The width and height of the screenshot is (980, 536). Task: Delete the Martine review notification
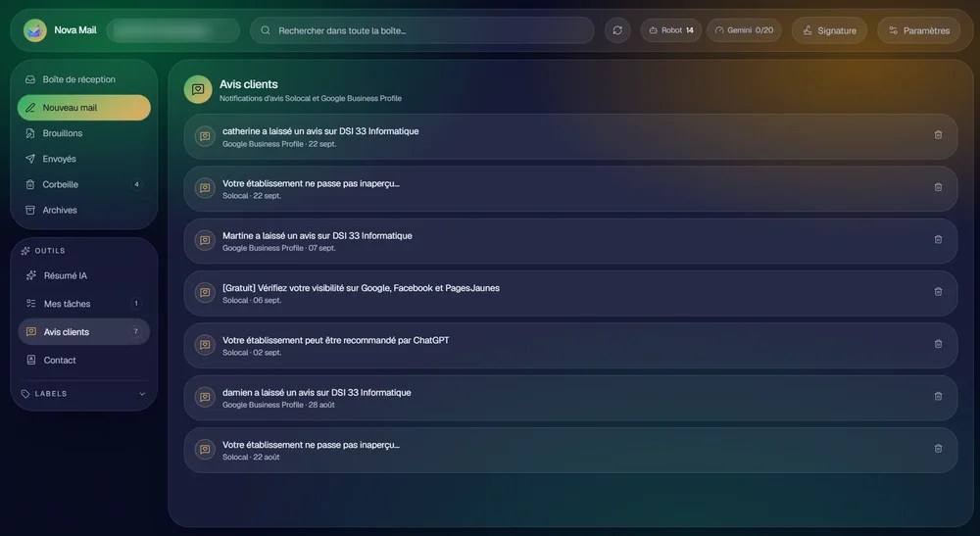pyautogui.click(x=938, y=239)
